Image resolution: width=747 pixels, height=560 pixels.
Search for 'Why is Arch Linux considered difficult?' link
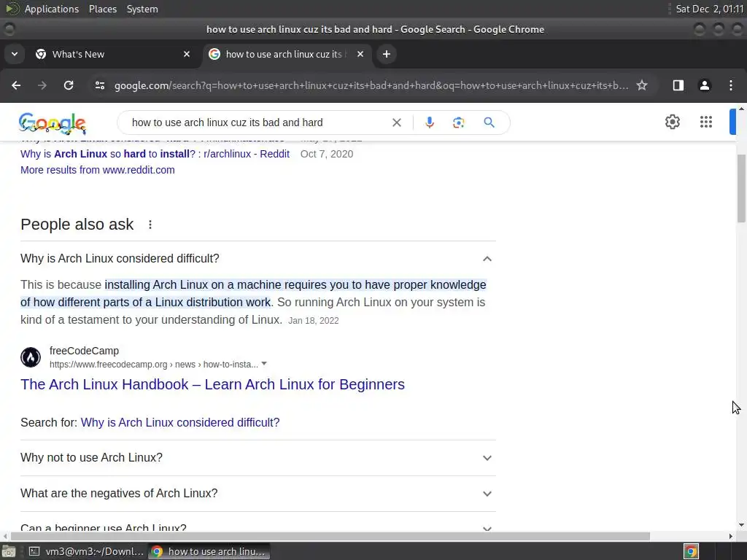point(180,422)
